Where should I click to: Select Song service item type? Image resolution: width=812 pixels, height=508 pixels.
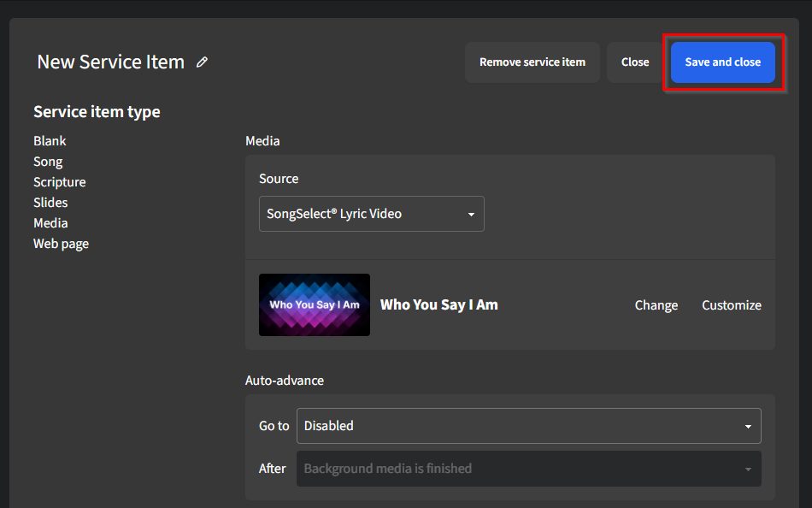pyautogui.click(x=48, y=162)
